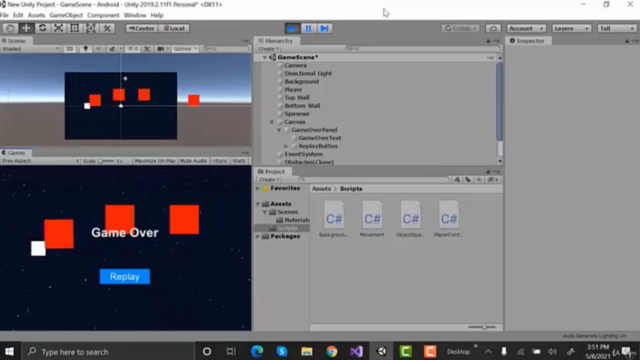The image size is (640, 360).
Task: Open Project Create dropdown
Action: 269,180
